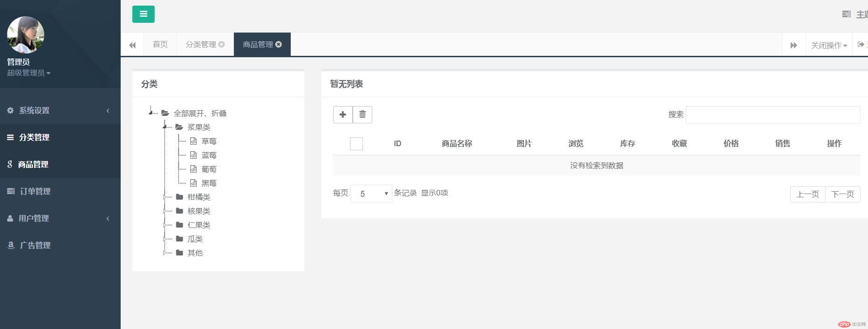The image size is (868, 329).
Task: Expand the 仁果类 tree node
Action: [164, 225]
